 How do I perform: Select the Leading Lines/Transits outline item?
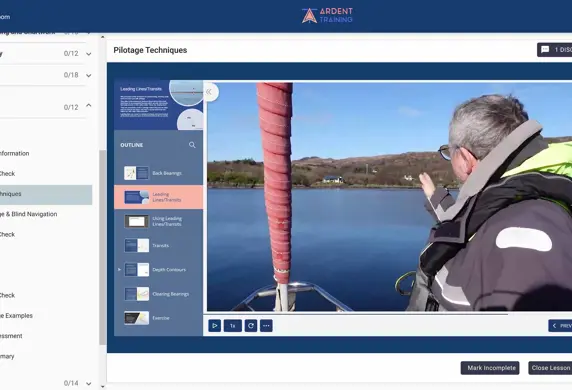[x=158, y=197]
